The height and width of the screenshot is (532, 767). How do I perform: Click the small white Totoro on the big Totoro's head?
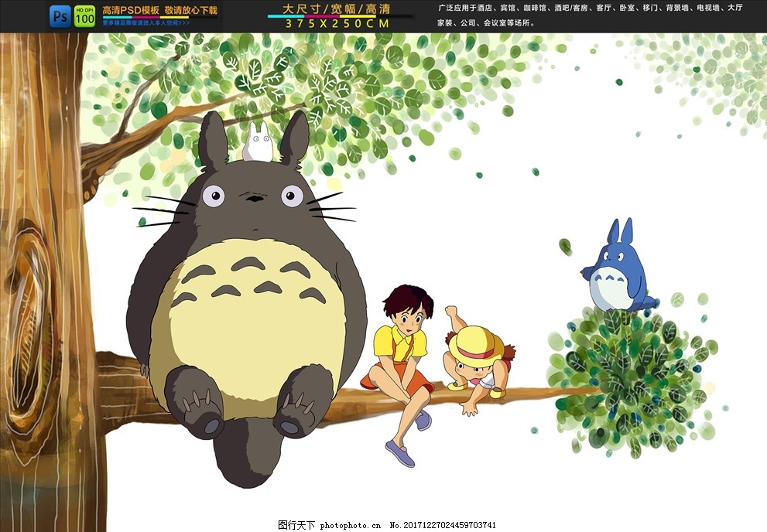tap(258, 142)
